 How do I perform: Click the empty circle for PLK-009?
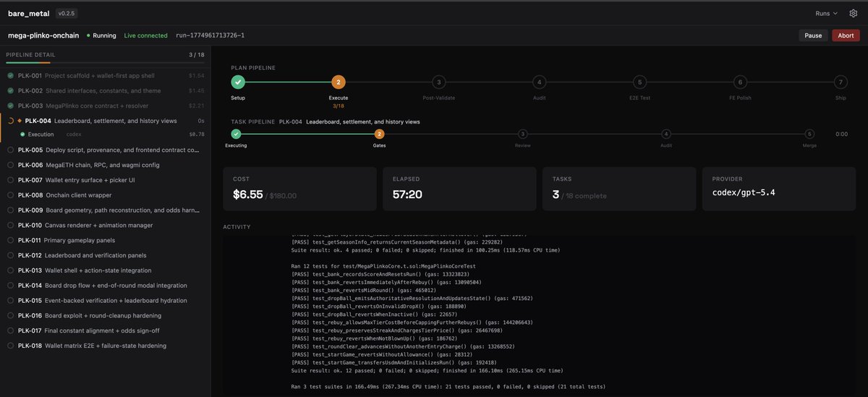coord(11,210)
